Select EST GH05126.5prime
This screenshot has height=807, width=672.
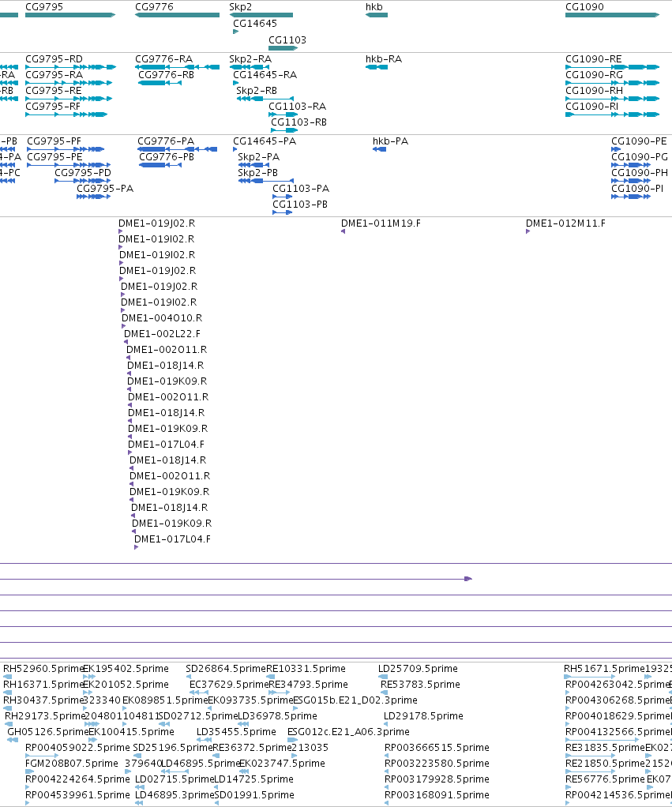click(48, 732)
